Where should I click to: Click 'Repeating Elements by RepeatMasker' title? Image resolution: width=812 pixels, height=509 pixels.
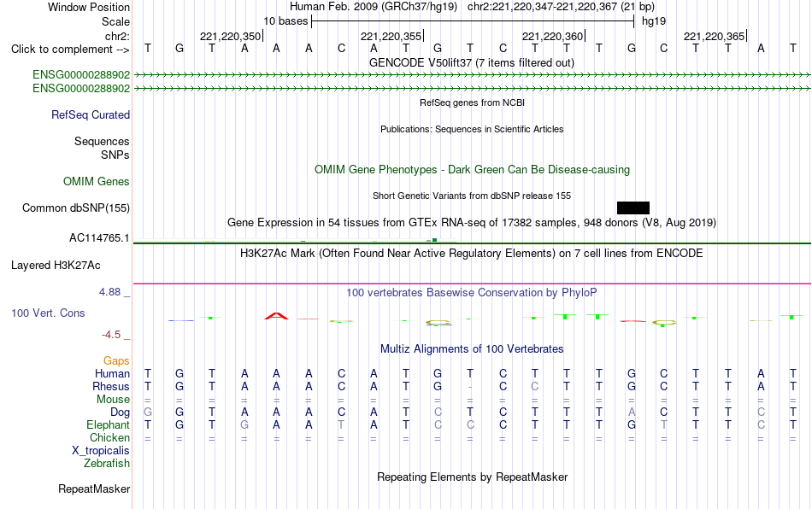pyautogui.click(x=473, y=477)
